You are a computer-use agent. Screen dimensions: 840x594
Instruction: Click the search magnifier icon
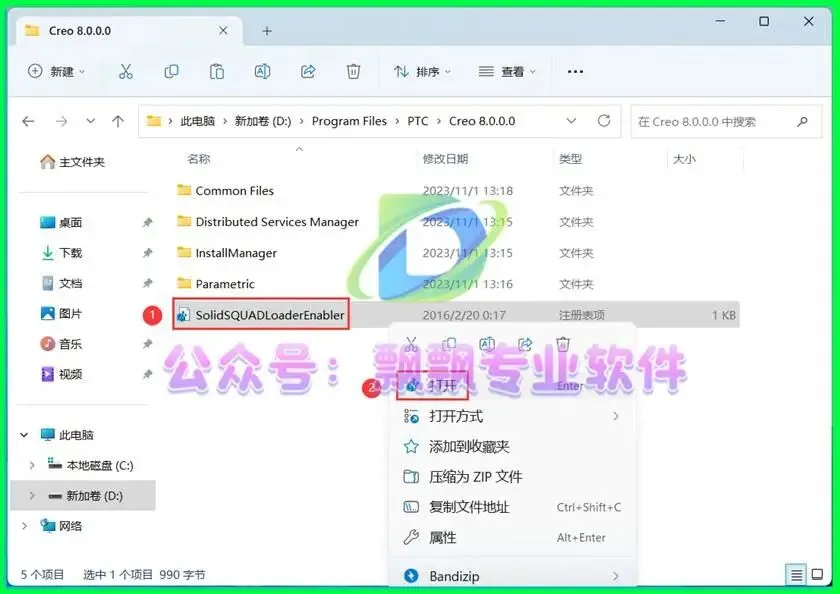(802, 122)
